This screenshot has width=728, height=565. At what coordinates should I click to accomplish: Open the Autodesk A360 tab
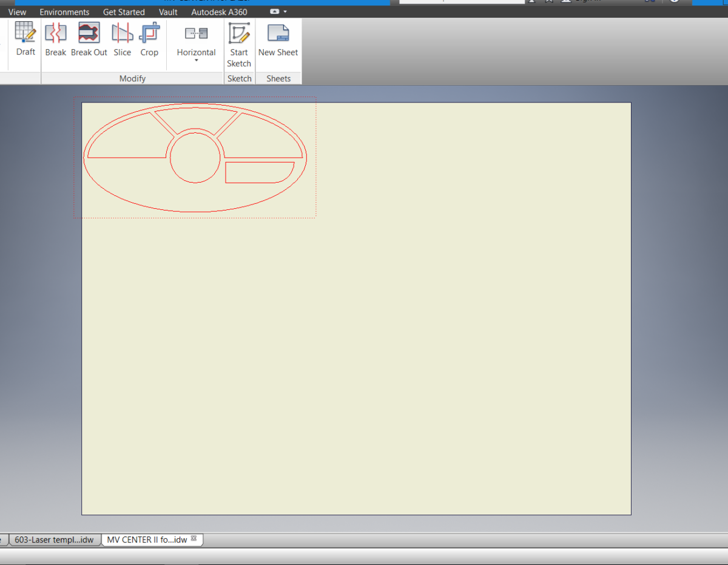coord(218,12)
